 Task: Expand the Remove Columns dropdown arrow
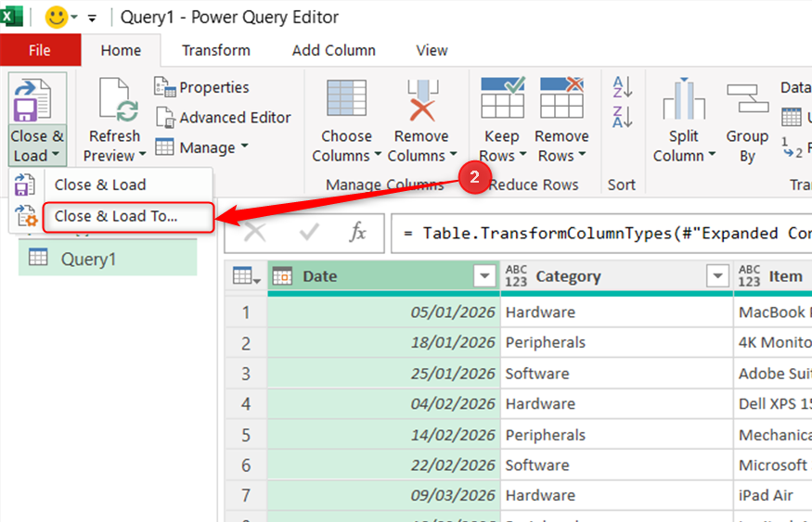click(x=454, y=154)
